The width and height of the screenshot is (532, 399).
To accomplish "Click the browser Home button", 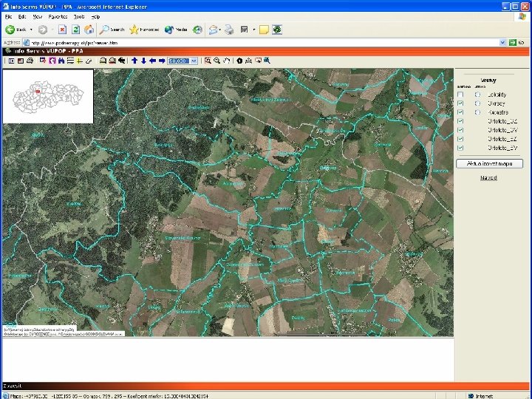I will pos(89,30).
